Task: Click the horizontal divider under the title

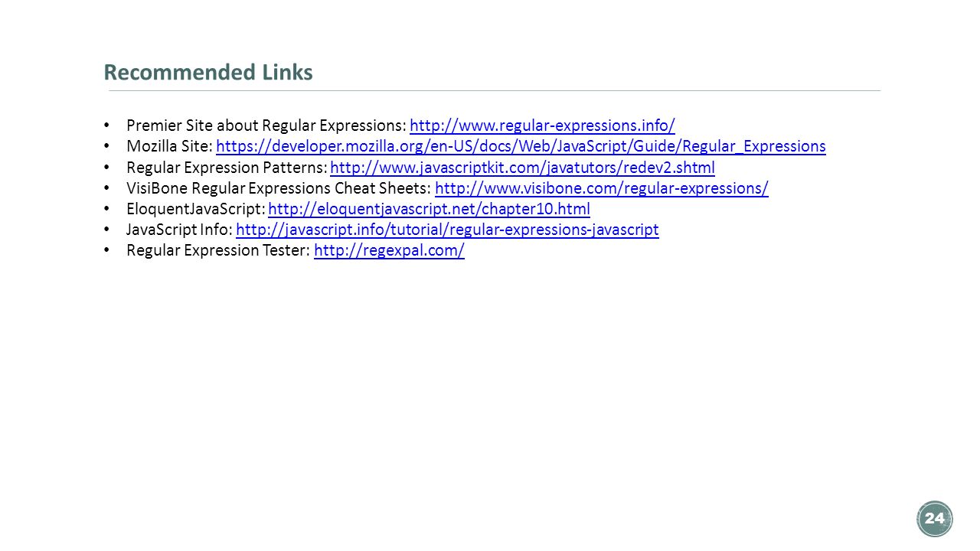Action: click(495, 91)
